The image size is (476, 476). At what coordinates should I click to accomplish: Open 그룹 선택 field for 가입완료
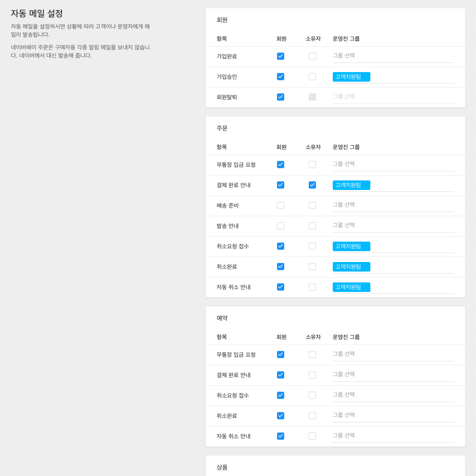(x=393, y=55)
